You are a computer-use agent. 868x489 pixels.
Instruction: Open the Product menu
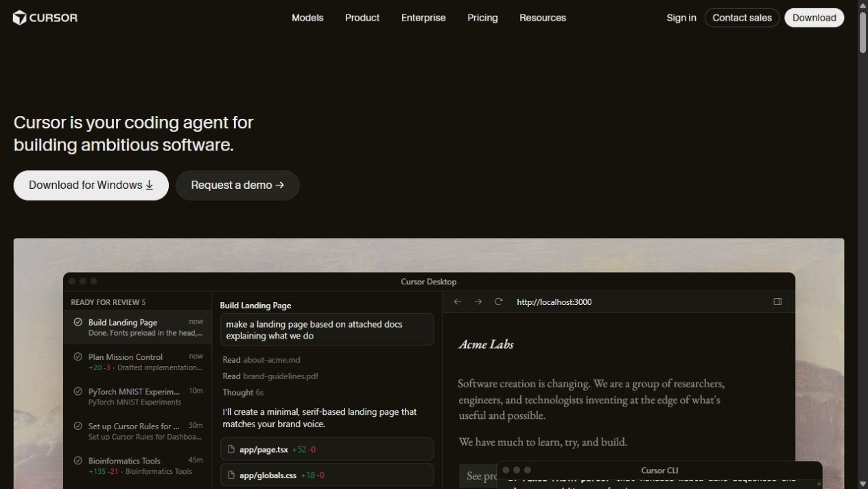[362, 18]
